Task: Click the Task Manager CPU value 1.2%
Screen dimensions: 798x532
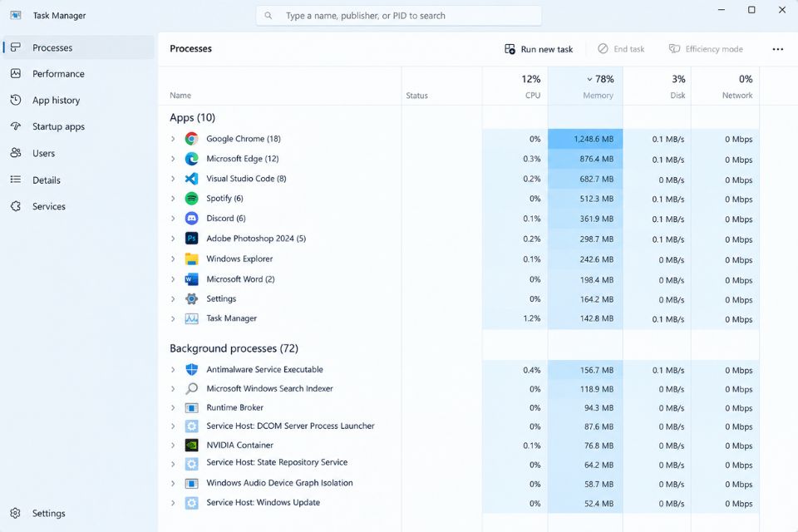Action: (532, 318)
